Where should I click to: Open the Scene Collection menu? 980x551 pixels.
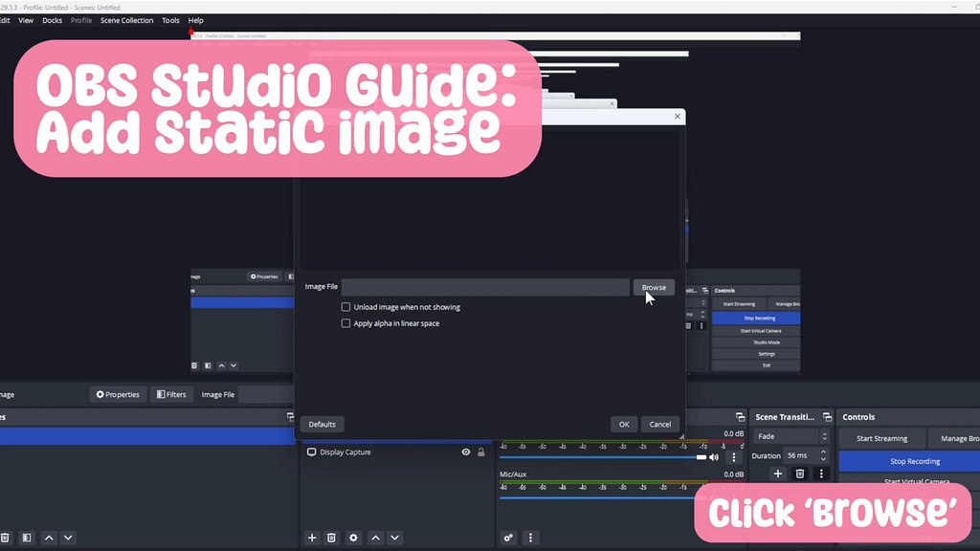click(x=126, y=20)
